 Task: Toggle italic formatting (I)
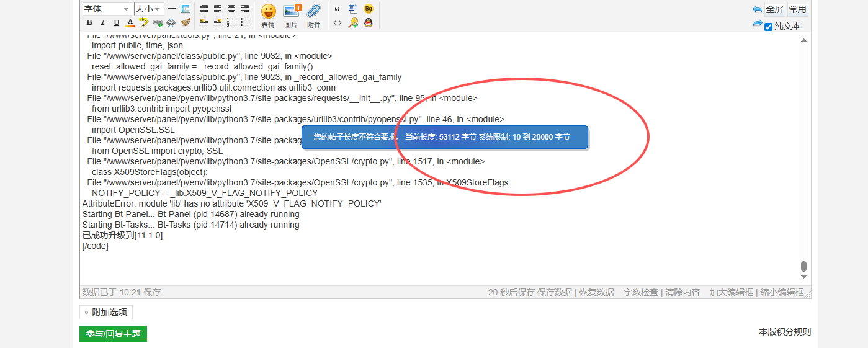click(103, 22)
